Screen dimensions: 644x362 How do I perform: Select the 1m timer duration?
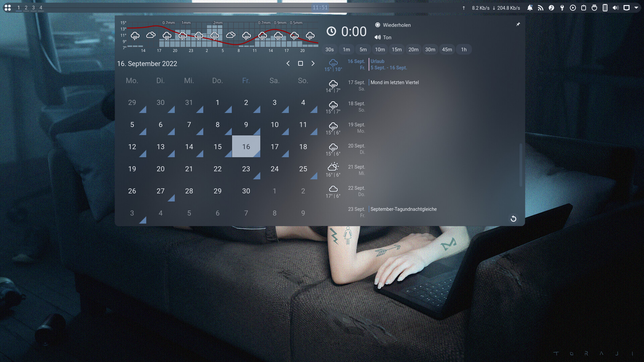[346, 50]
